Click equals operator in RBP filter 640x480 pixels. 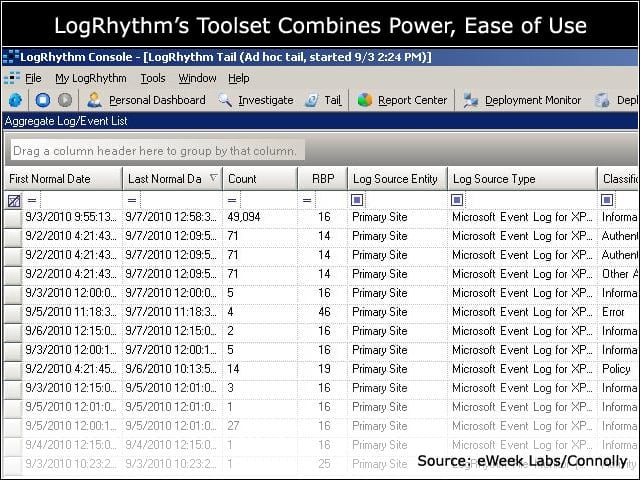tap(307, 200)
